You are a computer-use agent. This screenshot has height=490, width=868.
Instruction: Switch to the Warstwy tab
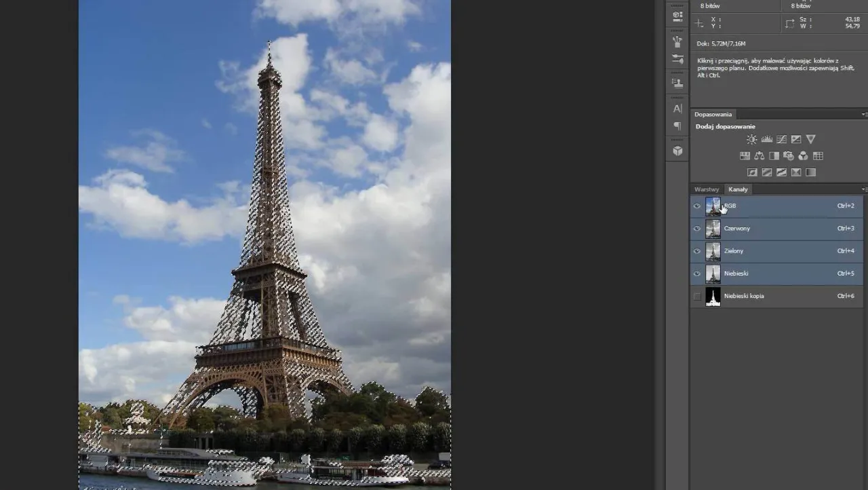[707, 189]
